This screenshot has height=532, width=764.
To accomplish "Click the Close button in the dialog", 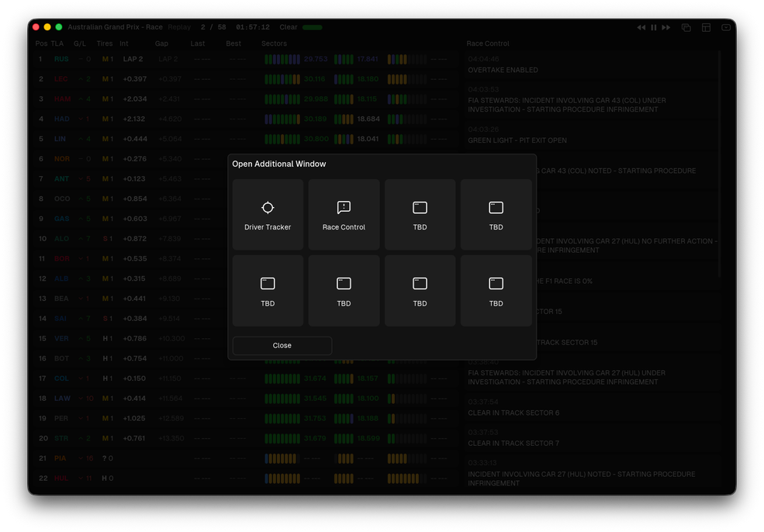I will [x=282, y=345].
